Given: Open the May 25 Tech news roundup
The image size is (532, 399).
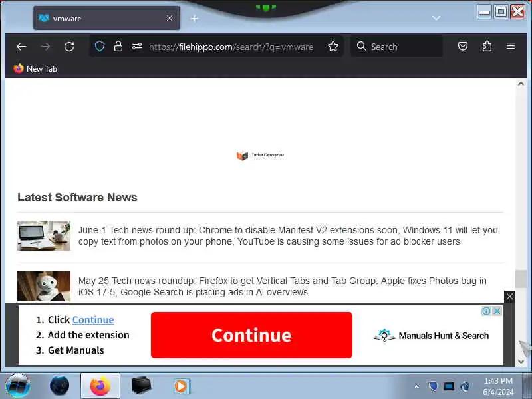Looking at the screenshot, I should point(282,287).
